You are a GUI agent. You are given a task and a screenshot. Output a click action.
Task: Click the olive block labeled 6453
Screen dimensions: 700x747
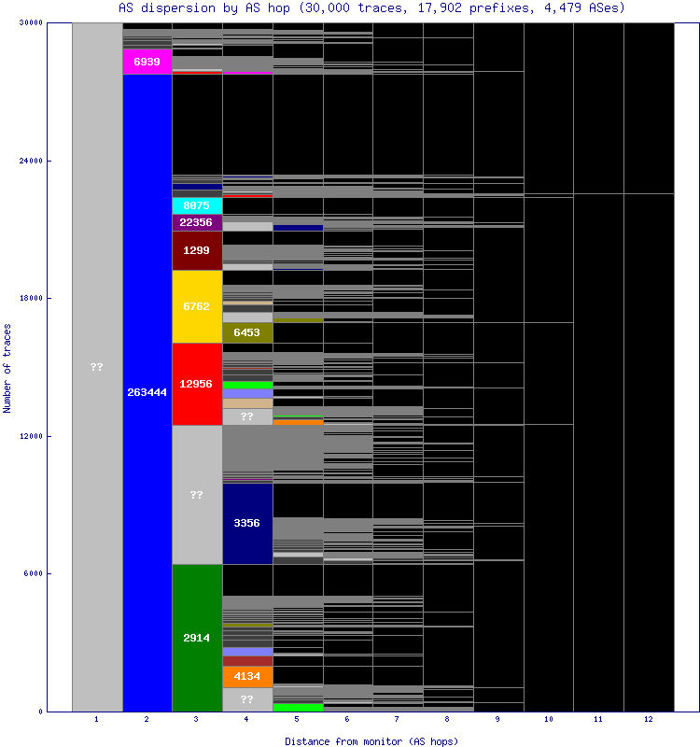(x=247, y=332)
